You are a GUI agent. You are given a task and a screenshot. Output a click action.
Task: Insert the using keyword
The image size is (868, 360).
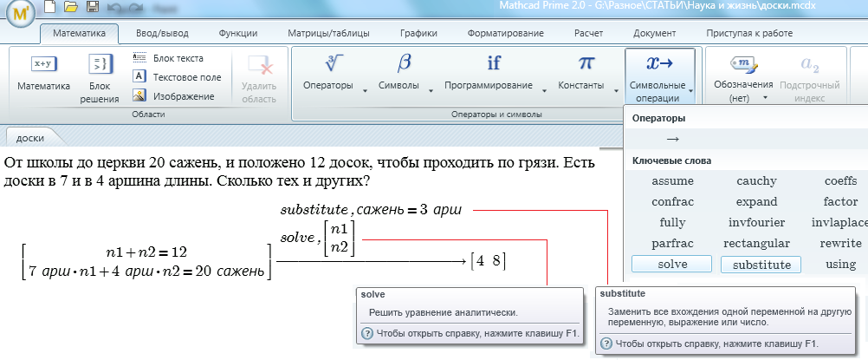click(840, 265)
